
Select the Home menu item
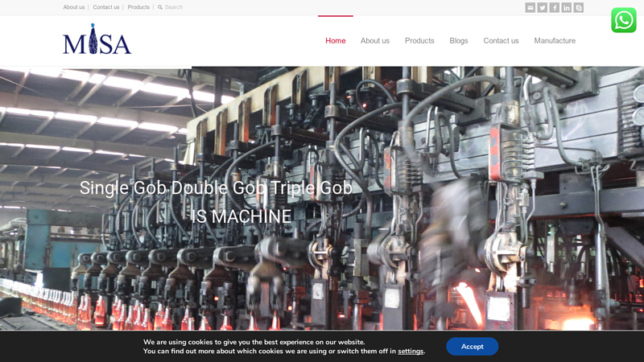pos(336,41)
